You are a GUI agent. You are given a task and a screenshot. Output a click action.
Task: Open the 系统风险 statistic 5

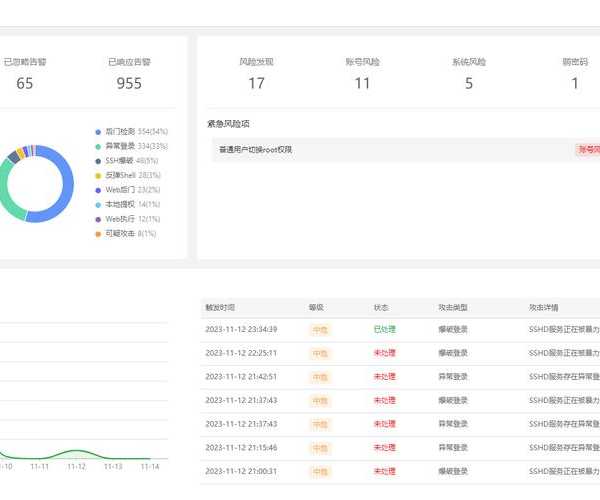click(x=469, y=83)
